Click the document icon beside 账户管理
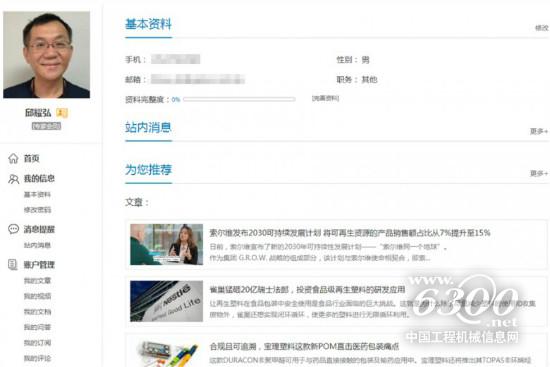The height and width of the screenshot is (367, 550). click(x=13, y=265)
